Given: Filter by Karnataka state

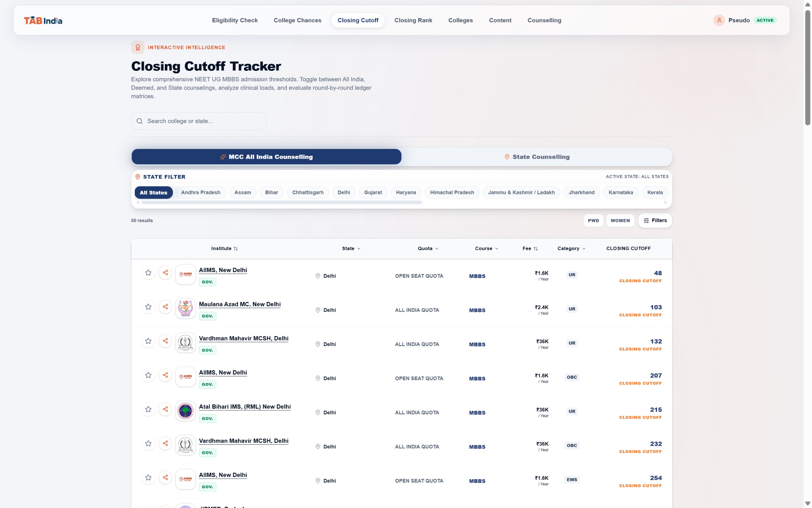Looking at the screenshot, I should tap(621, 192).
